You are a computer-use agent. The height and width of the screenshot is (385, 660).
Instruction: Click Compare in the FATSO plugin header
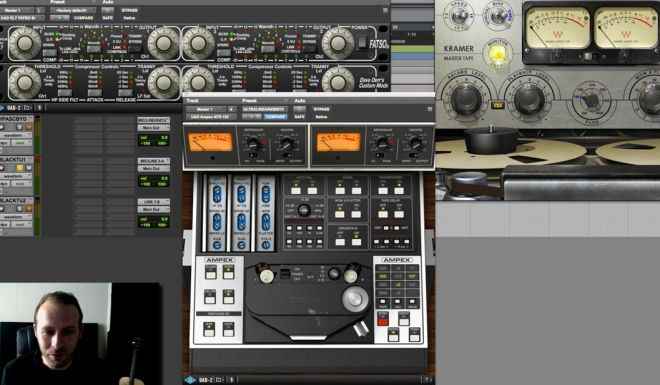pyautogui.click(x=83, y=18)
